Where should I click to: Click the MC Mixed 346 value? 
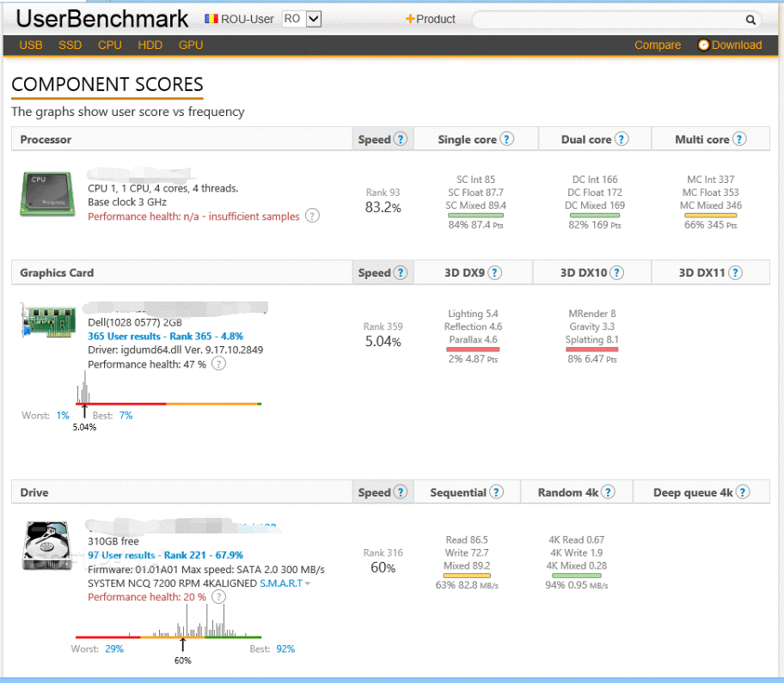point(710,205)
